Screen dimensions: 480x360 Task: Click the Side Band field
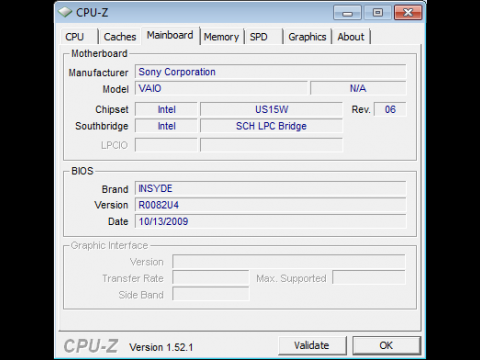211,294
